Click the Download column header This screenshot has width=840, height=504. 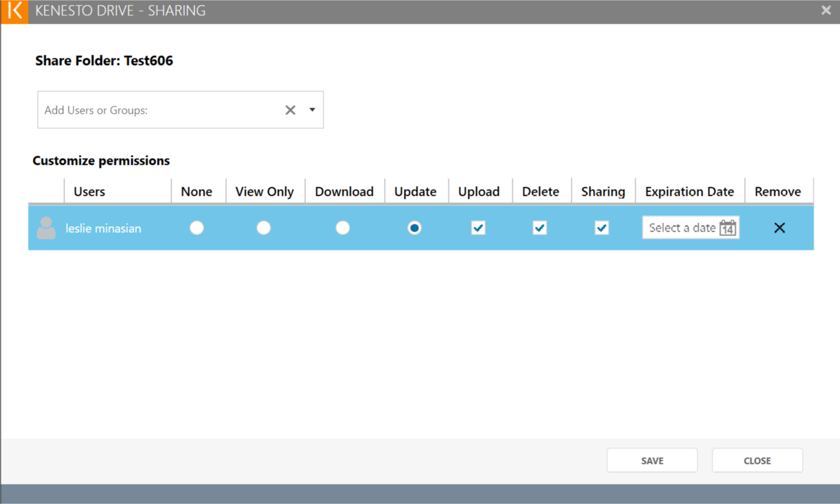click(345, 192)
